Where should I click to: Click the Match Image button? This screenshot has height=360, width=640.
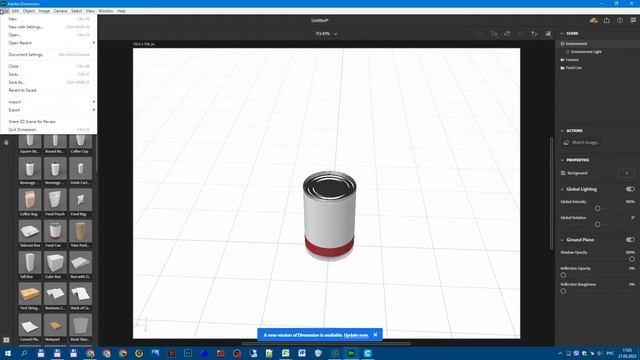click(581, 142)
